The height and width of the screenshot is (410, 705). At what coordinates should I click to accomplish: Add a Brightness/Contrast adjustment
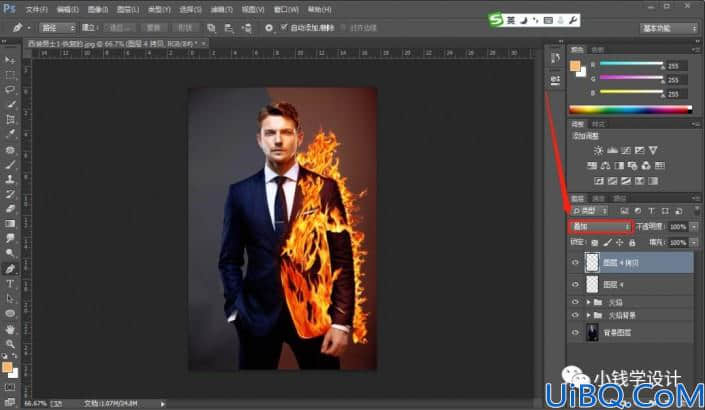(x=598, y=150)
